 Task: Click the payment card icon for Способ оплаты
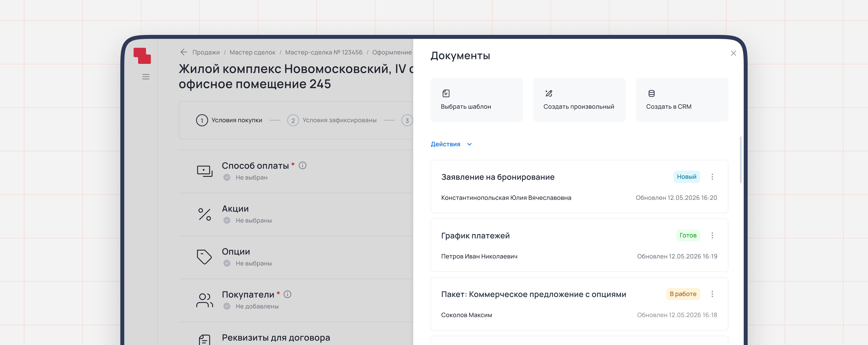[x=205, y=171]
